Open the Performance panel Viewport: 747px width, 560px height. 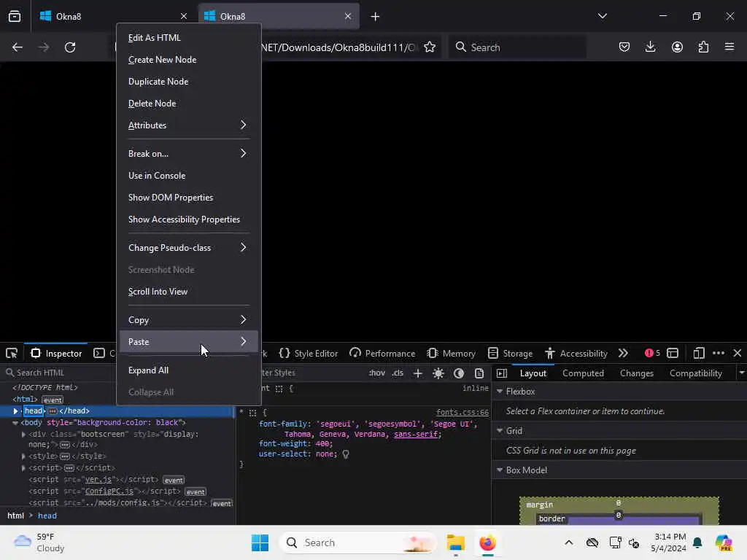382,354
